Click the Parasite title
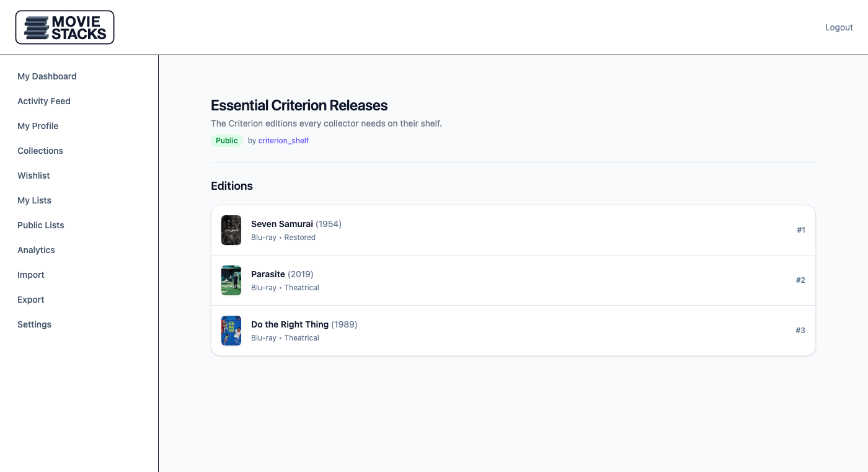The width and height of the screenshot is (868, 472). tap(268, 274)
